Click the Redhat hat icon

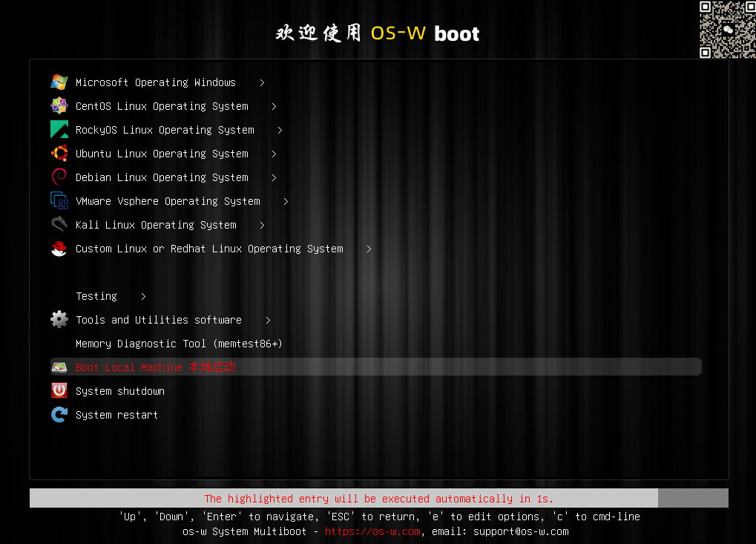59,249
